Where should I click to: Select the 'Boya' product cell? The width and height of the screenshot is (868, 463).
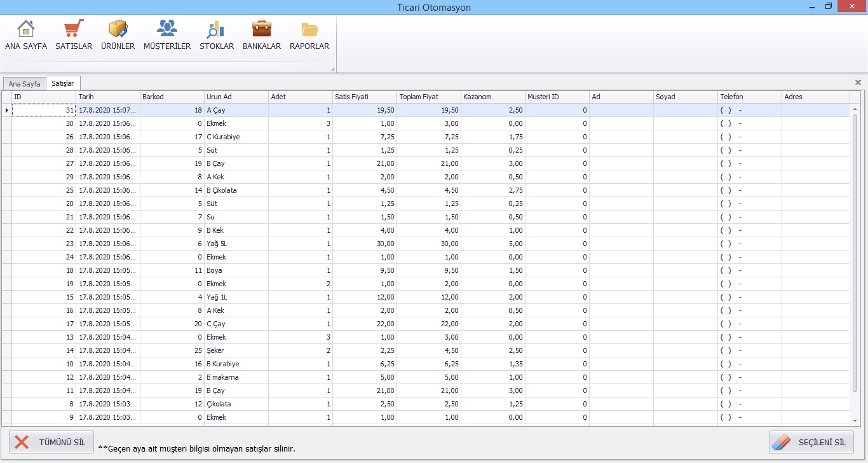236,270
